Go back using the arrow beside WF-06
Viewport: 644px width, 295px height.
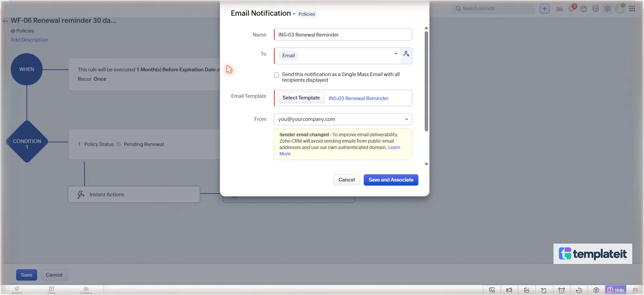point(5,21)
